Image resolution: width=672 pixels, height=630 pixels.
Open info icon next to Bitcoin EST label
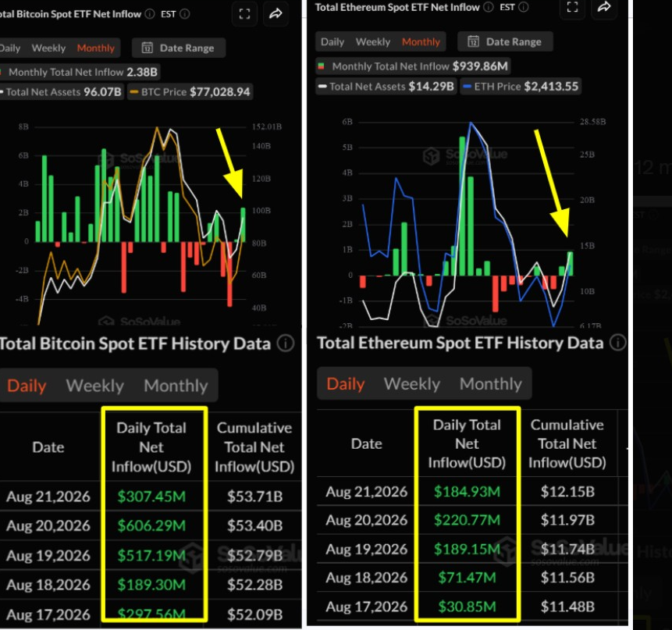coord(185,14)
